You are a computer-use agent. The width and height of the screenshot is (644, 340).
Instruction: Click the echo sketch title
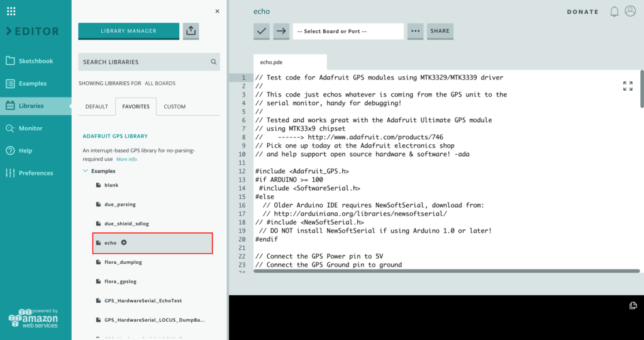tap(262, 11)
